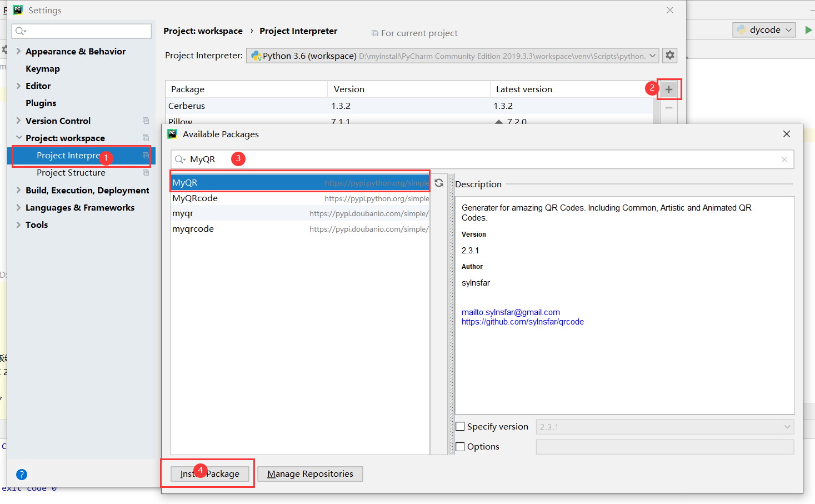815x504 pixels.
Task: Click the search magnifier in Available Packages
Action: click(x=180, y=159)
